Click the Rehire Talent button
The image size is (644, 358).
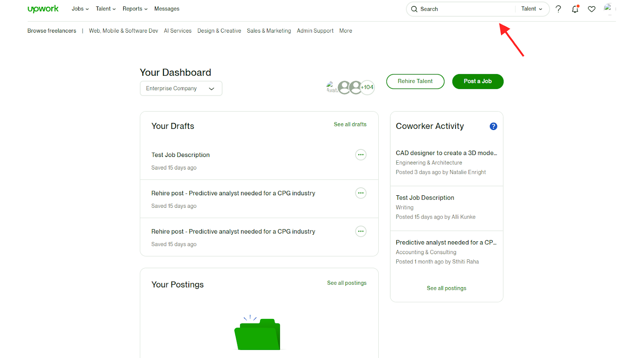click(x=415, y=81)
